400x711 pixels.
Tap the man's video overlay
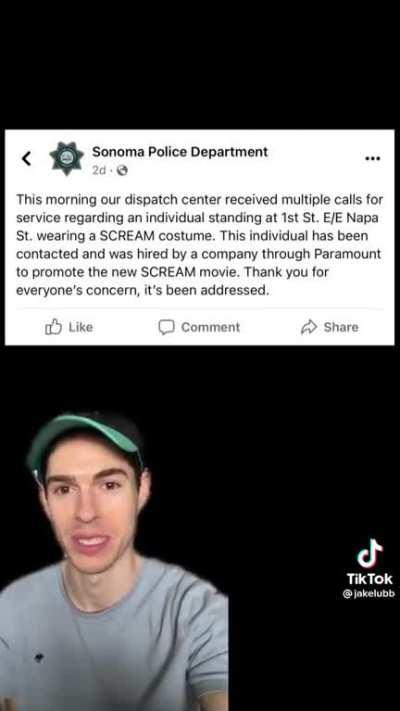114,561
